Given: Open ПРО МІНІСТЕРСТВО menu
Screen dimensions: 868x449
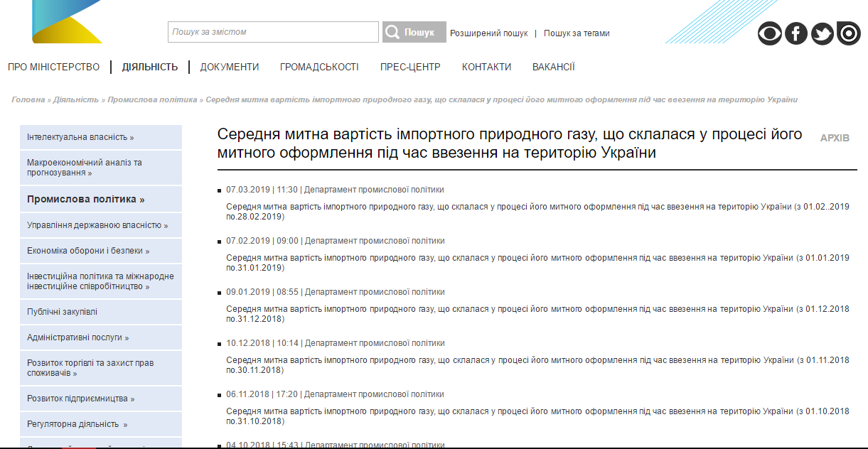Looking at the screenshot, I should pyautogui.click(x=54, y=67).
